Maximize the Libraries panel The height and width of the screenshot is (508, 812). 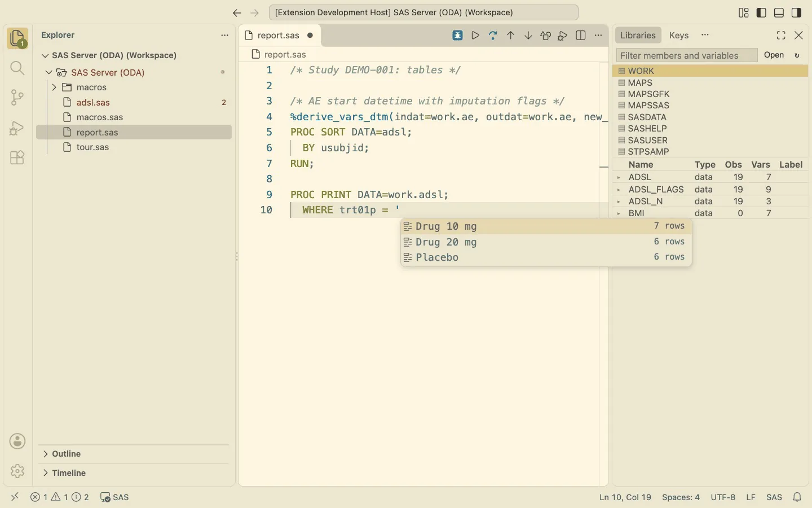(x=781, y=35)
